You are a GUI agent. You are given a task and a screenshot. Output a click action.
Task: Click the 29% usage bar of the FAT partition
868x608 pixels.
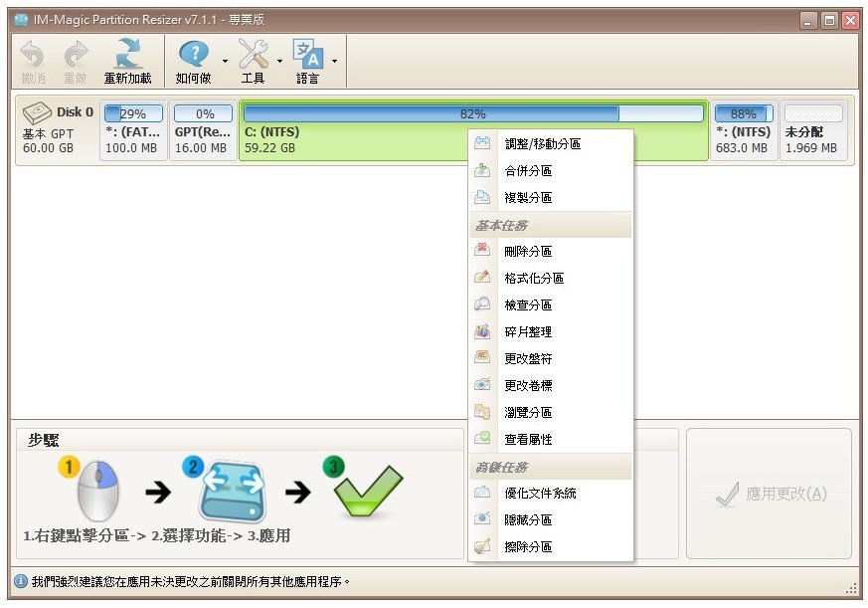pos(133,113)
